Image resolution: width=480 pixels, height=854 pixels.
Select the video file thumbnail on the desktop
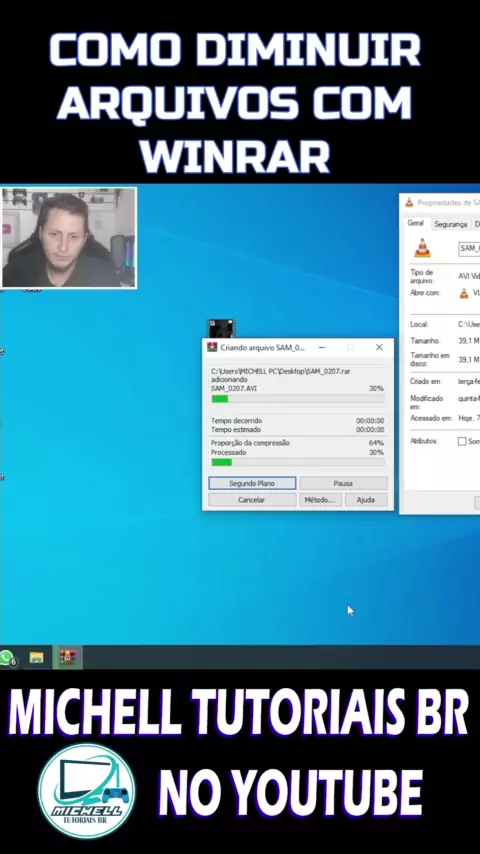(222, 328)
